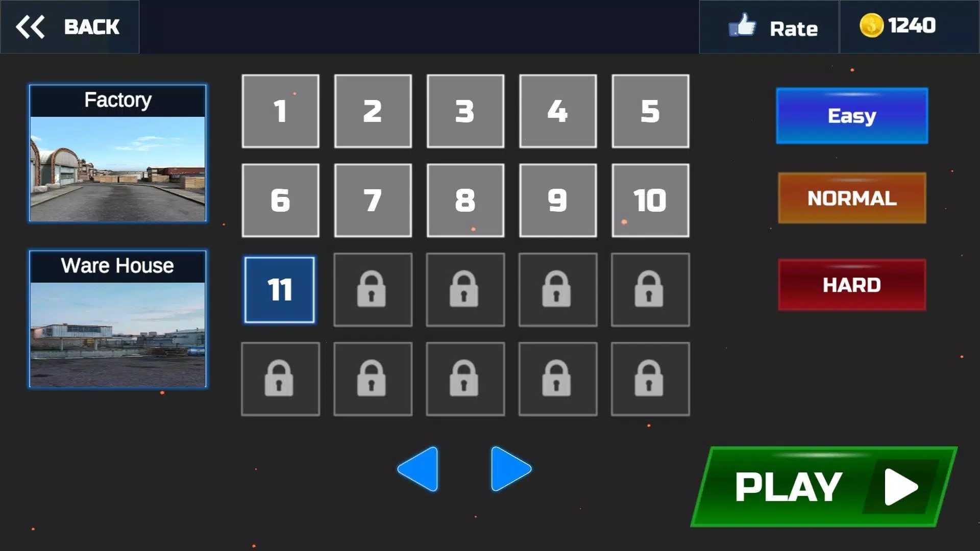Select Easy difficulty mode

tap(852, 115)
